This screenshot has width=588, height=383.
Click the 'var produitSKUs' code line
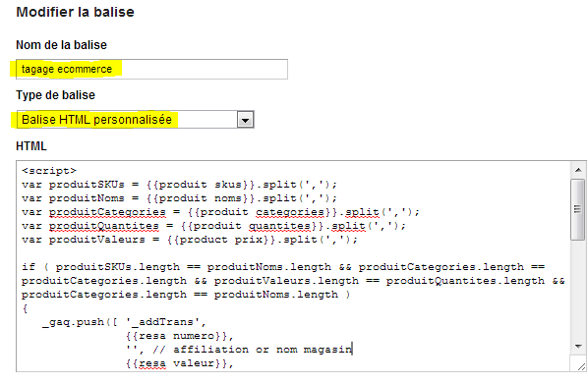(x=179, y=185)
